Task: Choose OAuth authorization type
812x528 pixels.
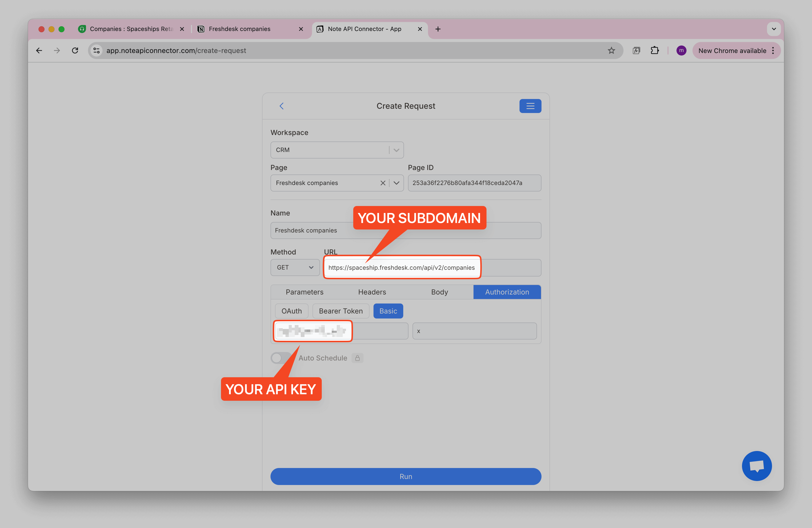Action: point(291,311)
